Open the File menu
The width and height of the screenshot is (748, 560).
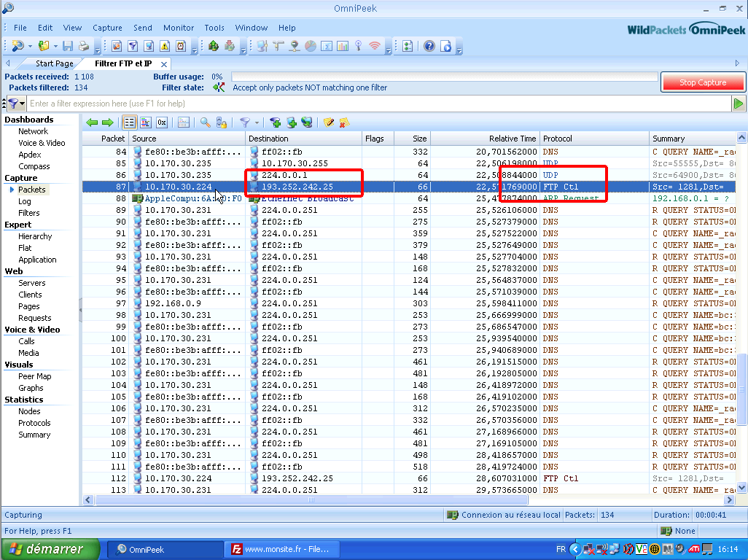coord(20,28)
